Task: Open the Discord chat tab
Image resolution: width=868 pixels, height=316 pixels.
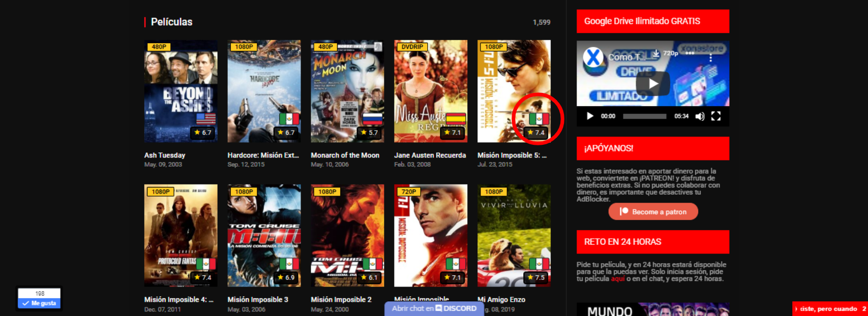Action: [434, 308]
